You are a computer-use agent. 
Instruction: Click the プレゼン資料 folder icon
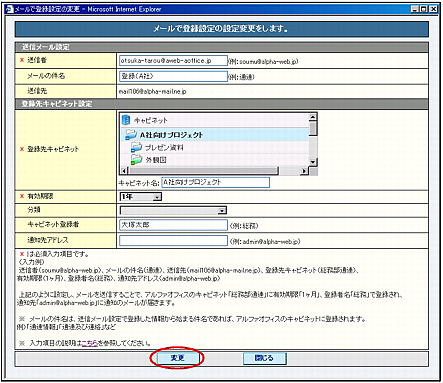click(x=136, y=147)
